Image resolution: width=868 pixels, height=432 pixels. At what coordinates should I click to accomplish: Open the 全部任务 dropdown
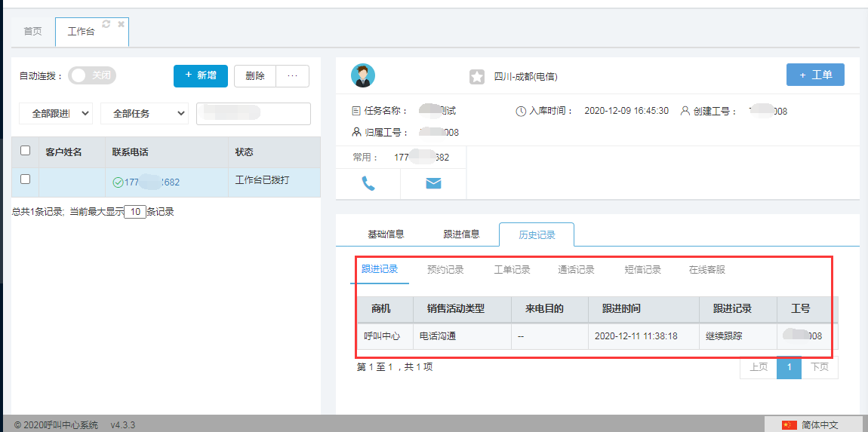[x=144, y=114]
